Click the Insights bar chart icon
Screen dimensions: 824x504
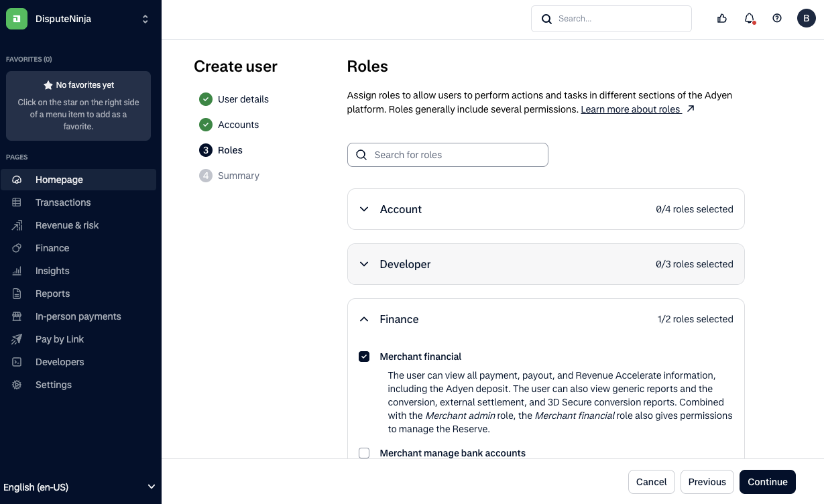click(x=17, y=271)
